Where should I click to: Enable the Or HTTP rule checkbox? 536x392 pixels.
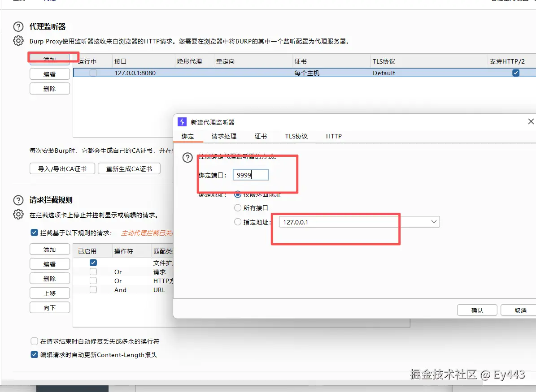click(x=93, y=281)
